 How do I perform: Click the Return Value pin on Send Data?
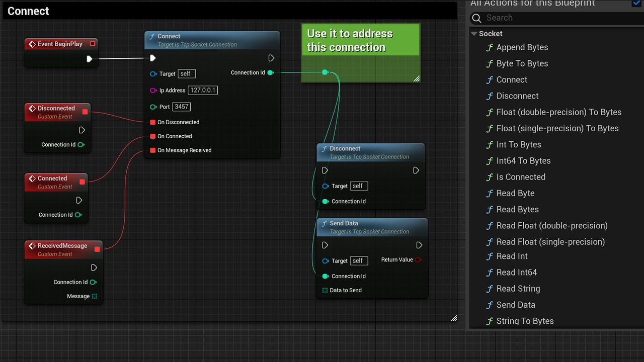click(x=418, y=260)
